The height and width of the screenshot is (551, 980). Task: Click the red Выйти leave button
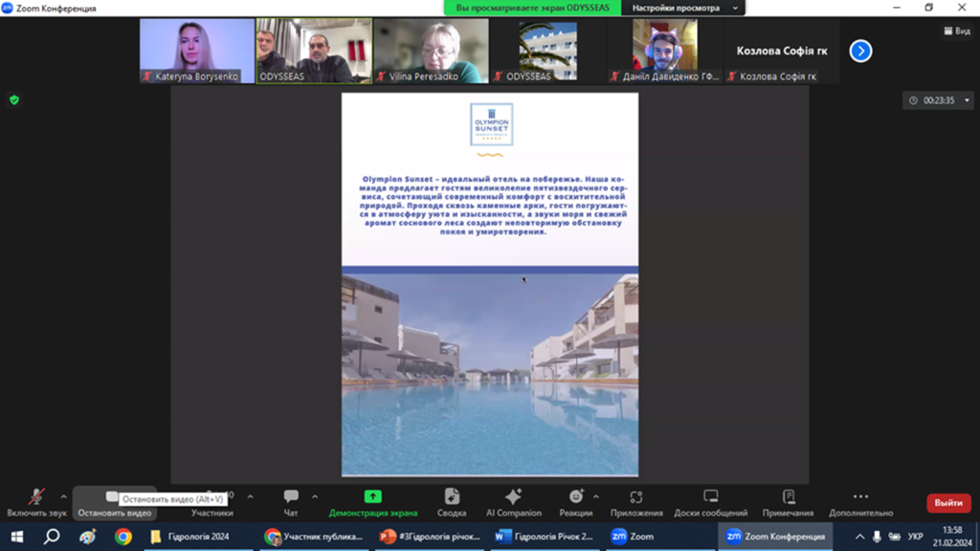click(x=947, y=503)
